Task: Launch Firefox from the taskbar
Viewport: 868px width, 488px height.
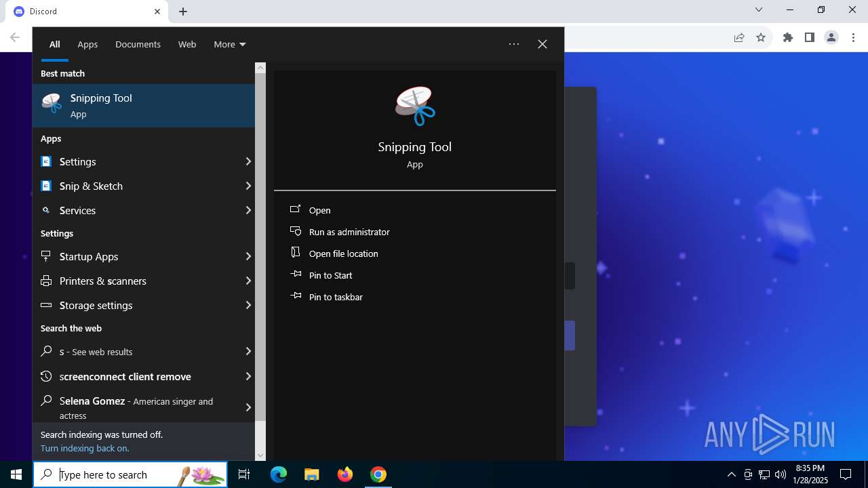Action: [345, 474]
